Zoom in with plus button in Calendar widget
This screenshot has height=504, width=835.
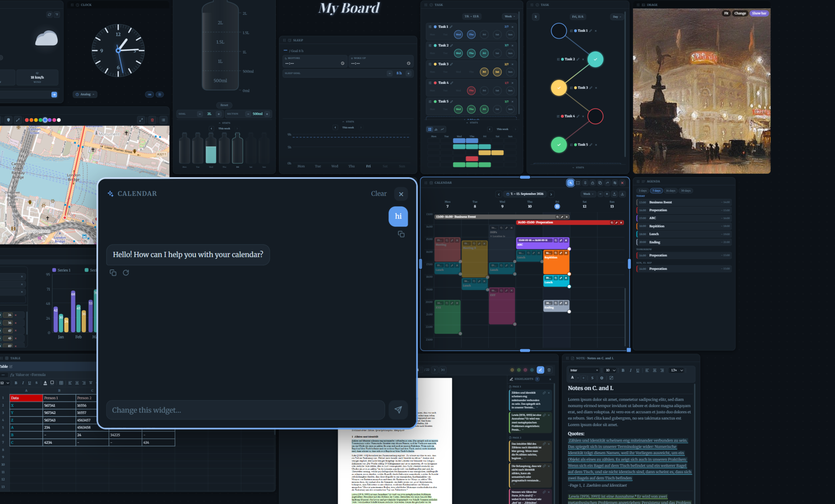[x=607, y=194]
